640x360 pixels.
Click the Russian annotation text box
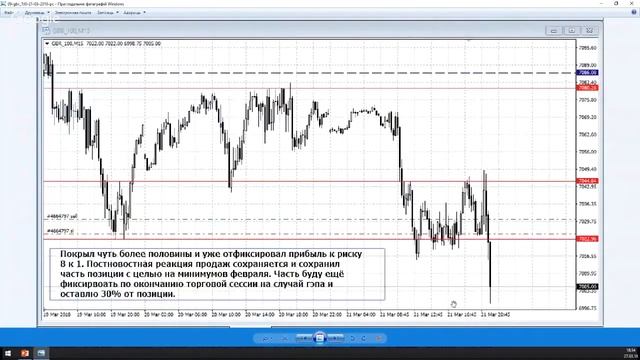(x=217, y=274)
